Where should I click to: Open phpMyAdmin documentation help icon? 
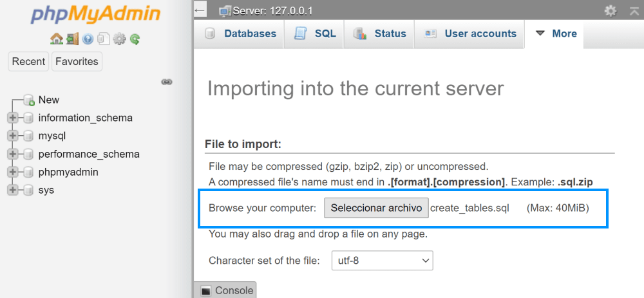tap(88, 39)
